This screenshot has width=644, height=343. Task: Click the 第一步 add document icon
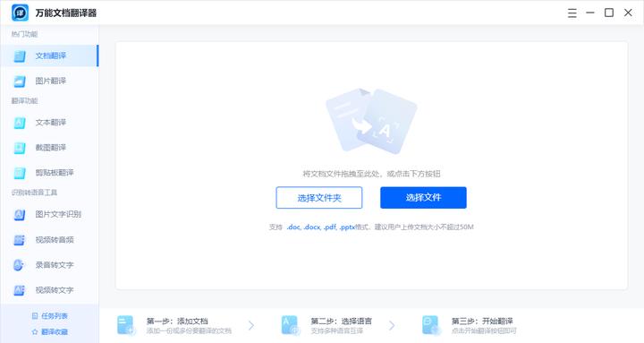click(x=126, y=325)
